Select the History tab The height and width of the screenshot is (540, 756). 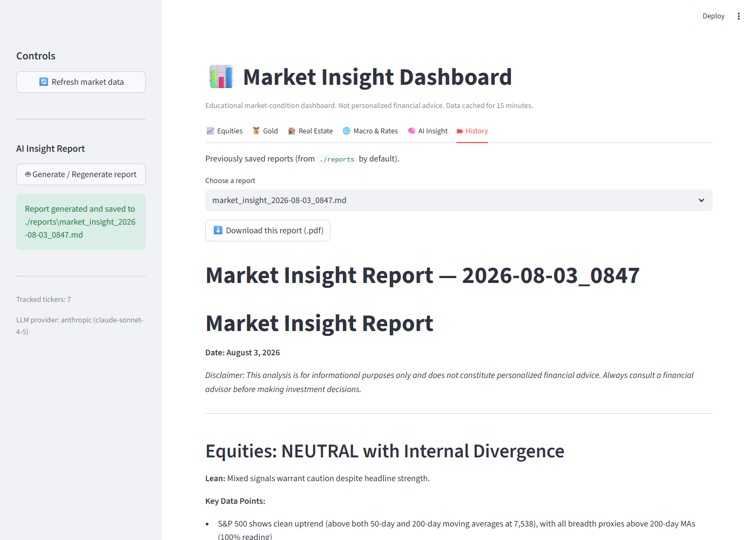(473, 131)
